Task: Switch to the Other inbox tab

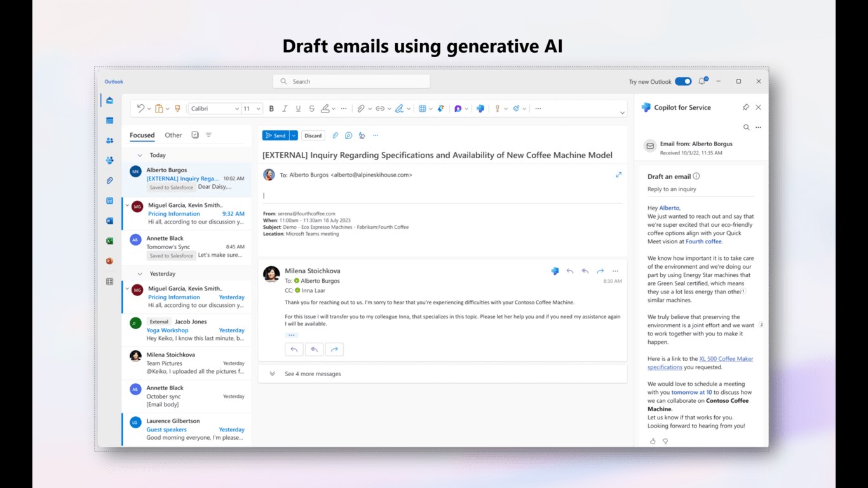Action: [173, 135]
